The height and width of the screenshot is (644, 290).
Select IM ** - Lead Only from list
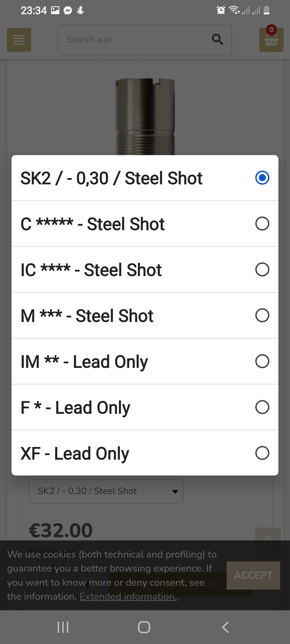(x=145, y=361)
